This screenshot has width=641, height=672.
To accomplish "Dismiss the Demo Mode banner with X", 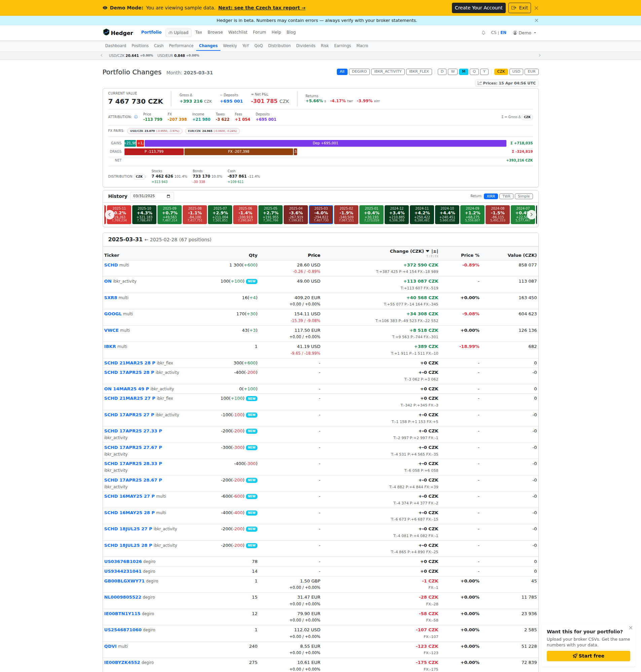I will 536,8.
